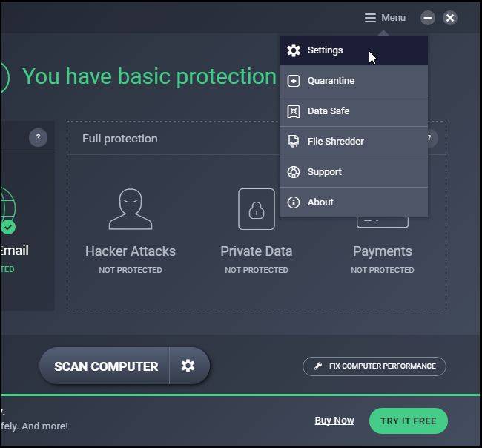Select Quarantine in the menu
Viewport: 482px width, 448px height.
pos(354,81)
